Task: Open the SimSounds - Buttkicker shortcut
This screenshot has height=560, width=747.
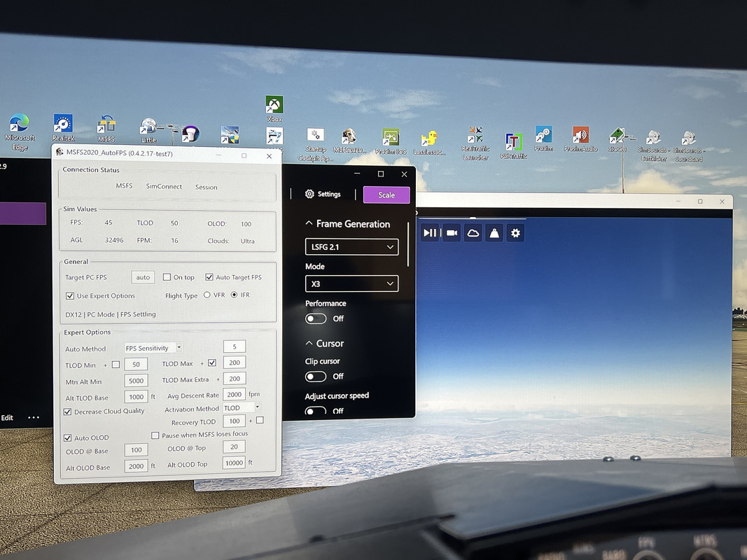Action: [x=654, y=146]
